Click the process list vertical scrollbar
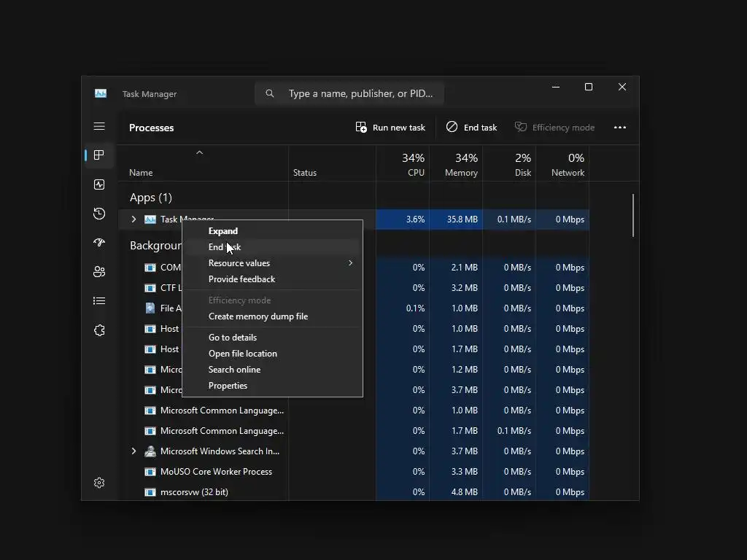The width and height of the screenshot is (747, 560). point(633,215)
